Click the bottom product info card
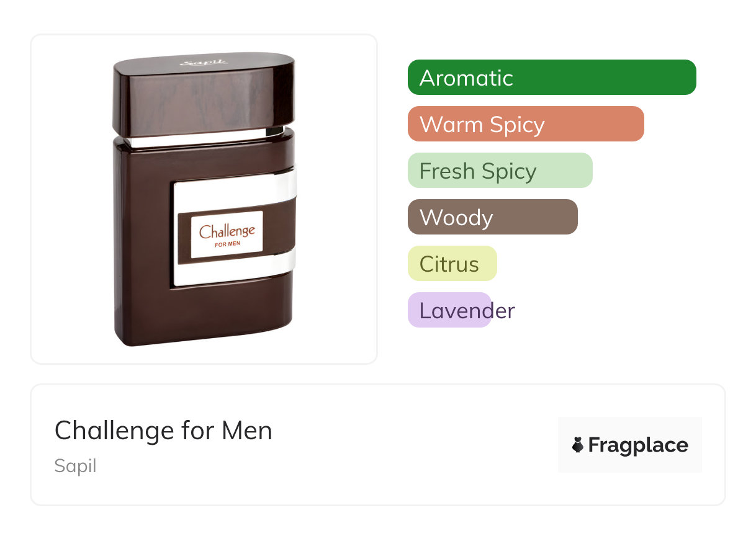756x536 pixels. 378,445
